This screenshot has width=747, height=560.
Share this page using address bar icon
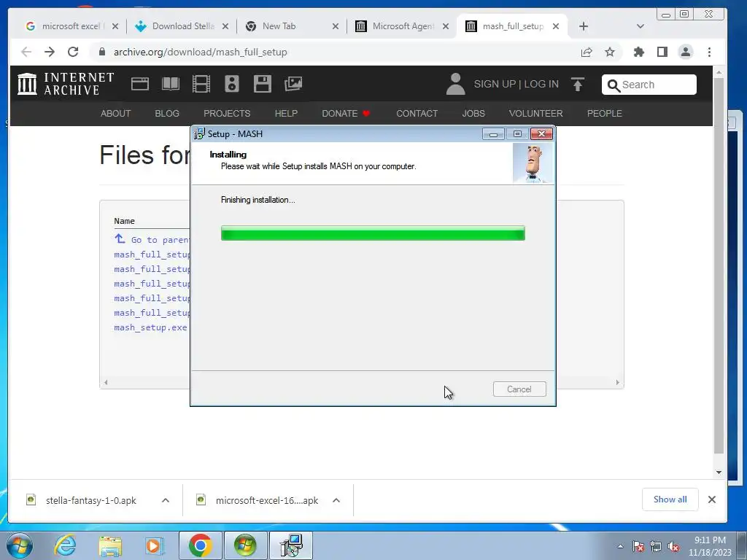(587, 52)
